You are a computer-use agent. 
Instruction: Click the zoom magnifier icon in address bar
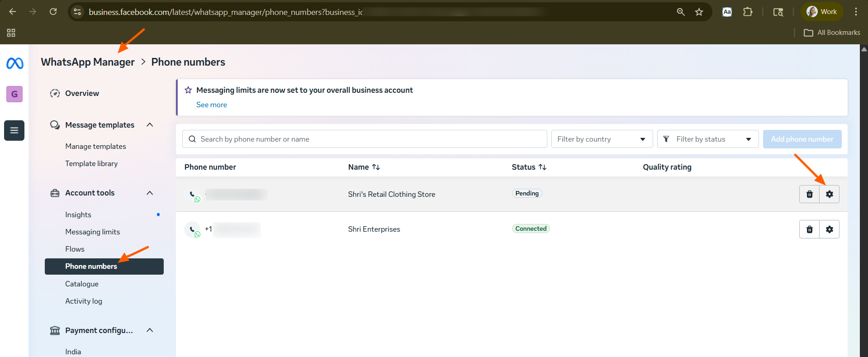pyautogui.click(x=680, y=12)
